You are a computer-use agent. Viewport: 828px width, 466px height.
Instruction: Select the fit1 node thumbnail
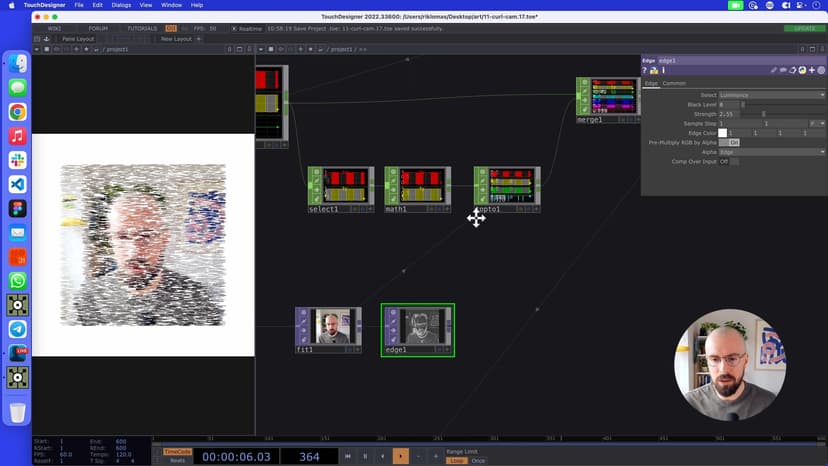click(x=328, y=326)
